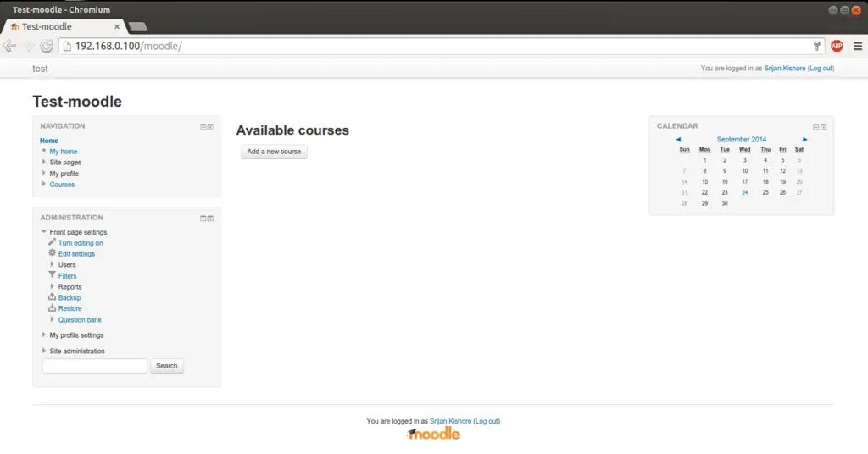This screenshot has width=868, height=454.
Task: Go forward in browser
Action: point(29,46)
